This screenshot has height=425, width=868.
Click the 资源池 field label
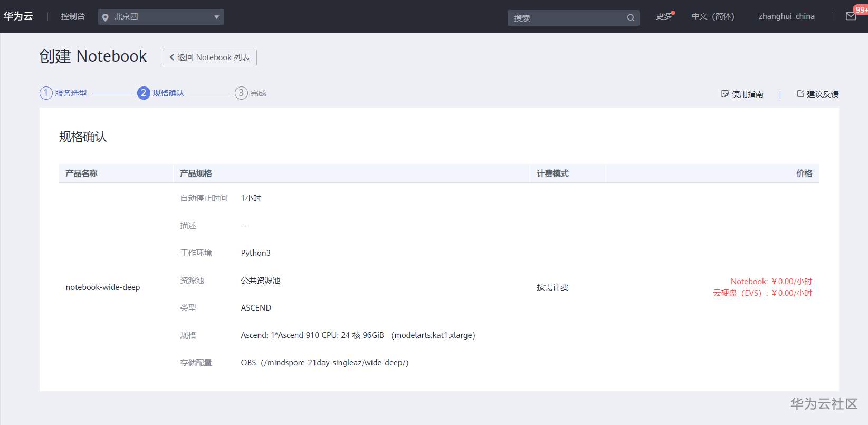(x=192, y=281)
